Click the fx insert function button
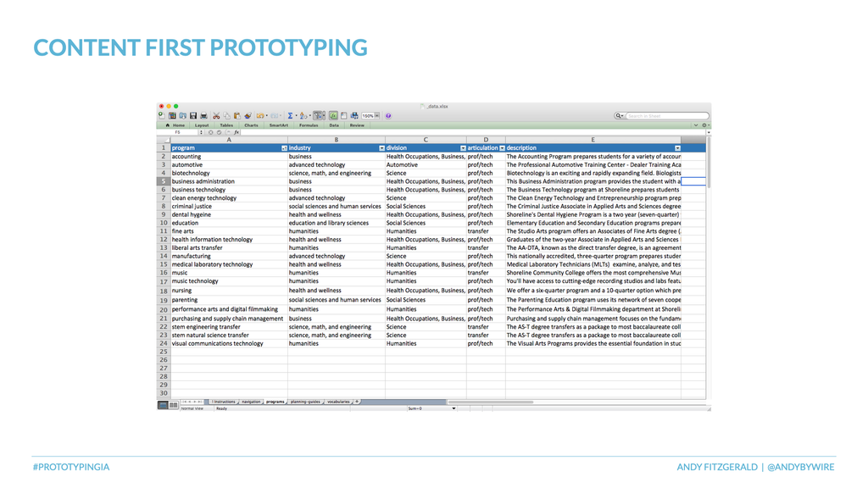 pyautogui.click(x=236, y=132)
